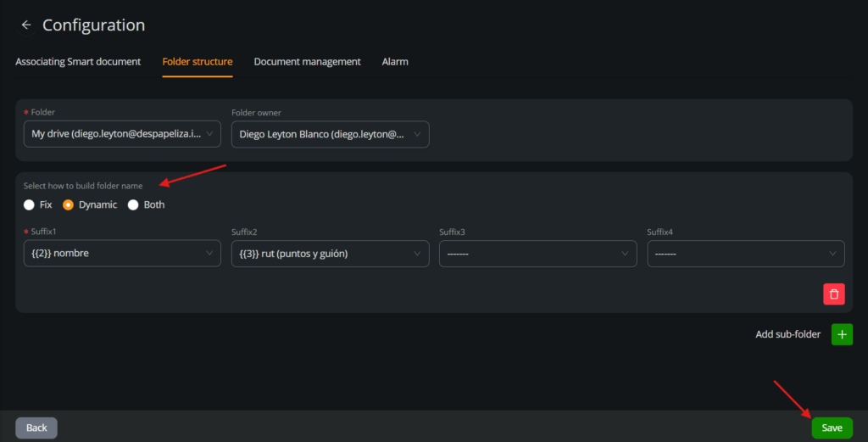Viewport: 868px width, 442px height.
Task: Select the Folder structure tab
Action: (x=198, y=62)
